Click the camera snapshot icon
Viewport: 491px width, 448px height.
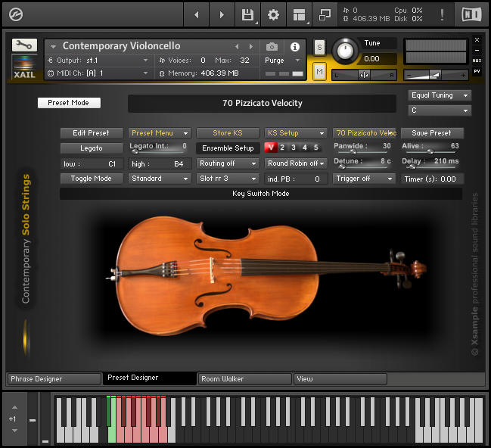coord(272,47)
